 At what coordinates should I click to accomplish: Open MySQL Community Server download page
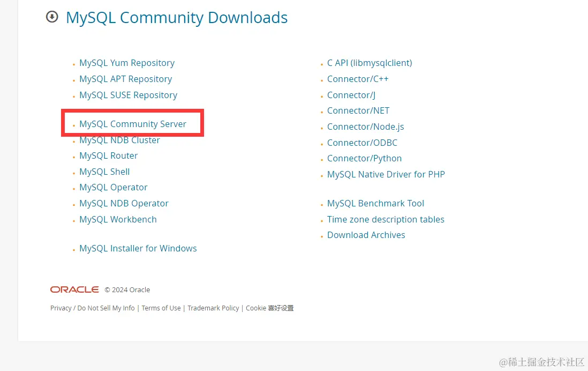(133, 124)
